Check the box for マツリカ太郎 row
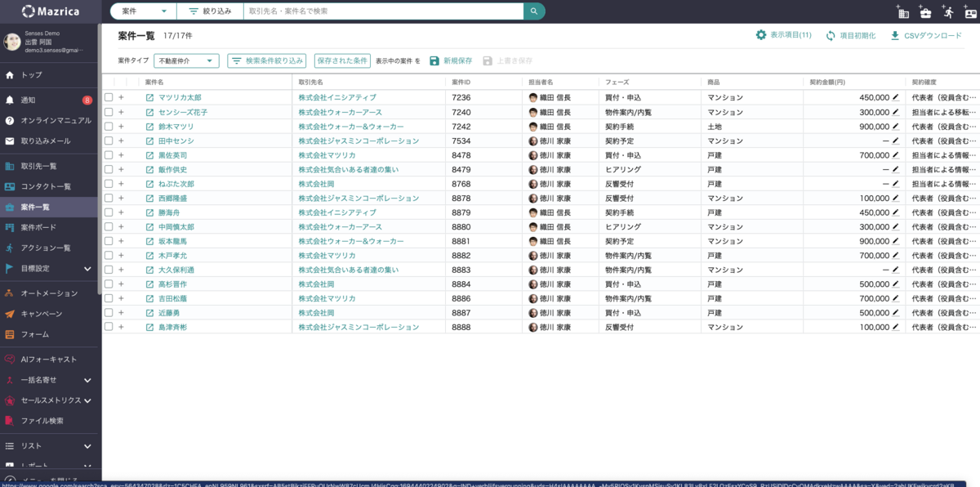The height and width of the screenshot is (487, 980). click(109, 98)
